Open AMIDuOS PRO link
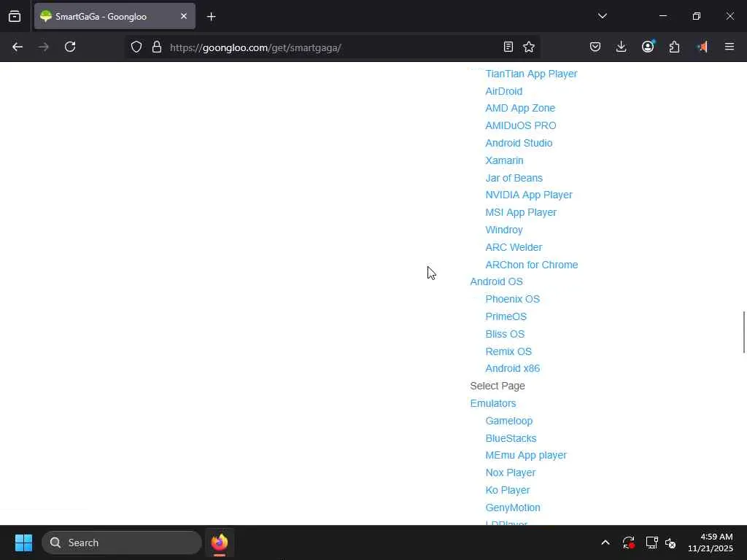 click(521, 125)
